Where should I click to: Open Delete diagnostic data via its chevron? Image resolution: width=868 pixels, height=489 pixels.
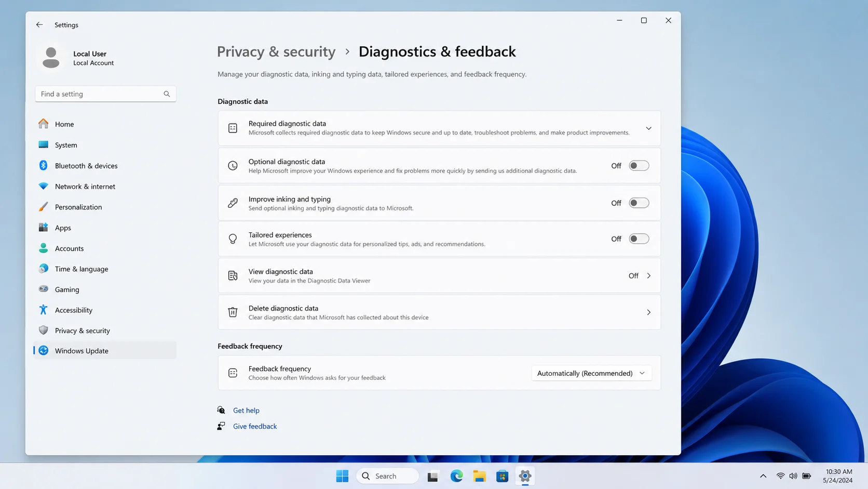coord(648,312)
